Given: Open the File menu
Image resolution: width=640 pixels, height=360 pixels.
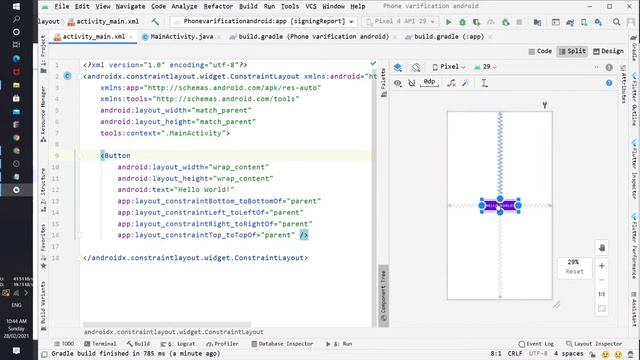Looking at the screenshot, I should coord(62,6).
